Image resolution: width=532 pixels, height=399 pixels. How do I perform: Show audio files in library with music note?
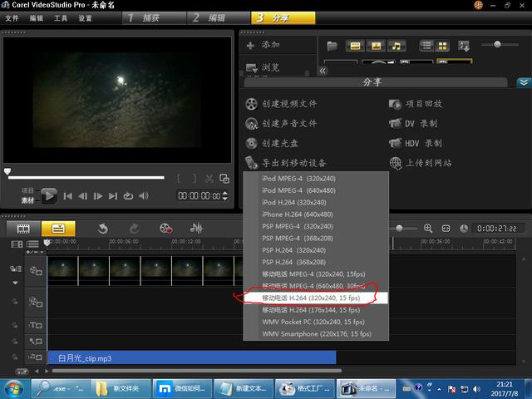tap(397, 45)
